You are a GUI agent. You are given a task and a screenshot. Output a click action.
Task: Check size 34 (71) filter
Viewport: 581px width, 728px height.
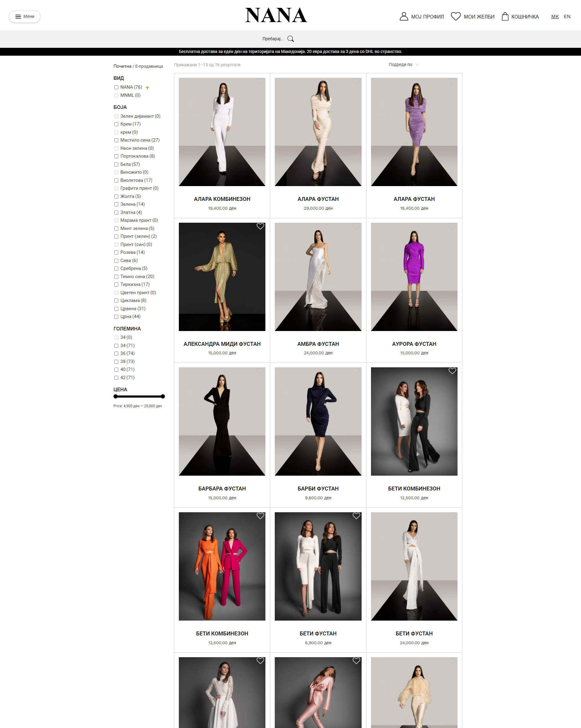click(116, 346)
